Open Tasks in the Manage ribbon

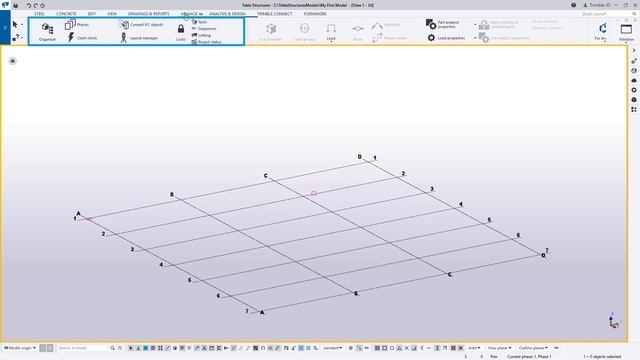(x=199, y=22)
